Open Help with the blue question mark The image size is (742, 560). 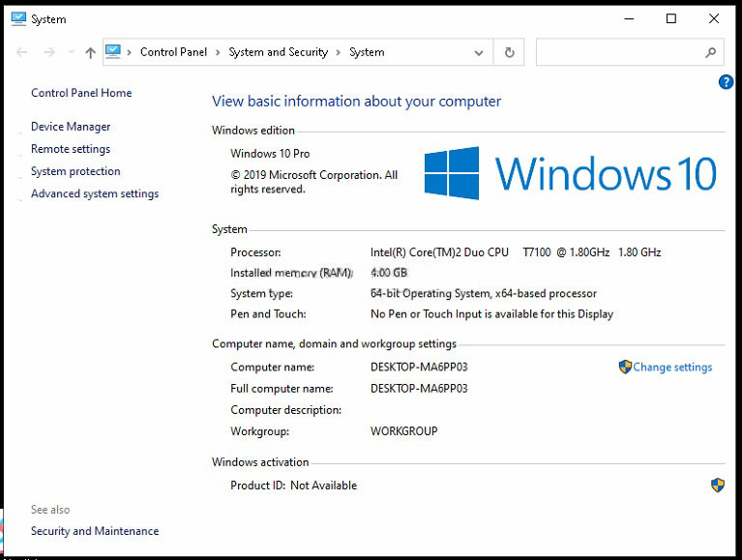pyautogui.click(x=726, y=82)
